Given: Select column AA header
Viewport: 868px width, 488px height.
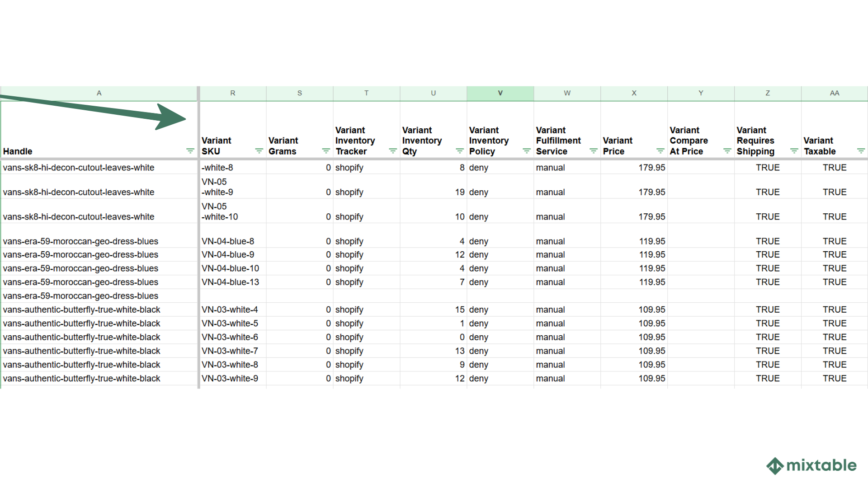Looking at the screenshot, I should (x=834, y=93).
